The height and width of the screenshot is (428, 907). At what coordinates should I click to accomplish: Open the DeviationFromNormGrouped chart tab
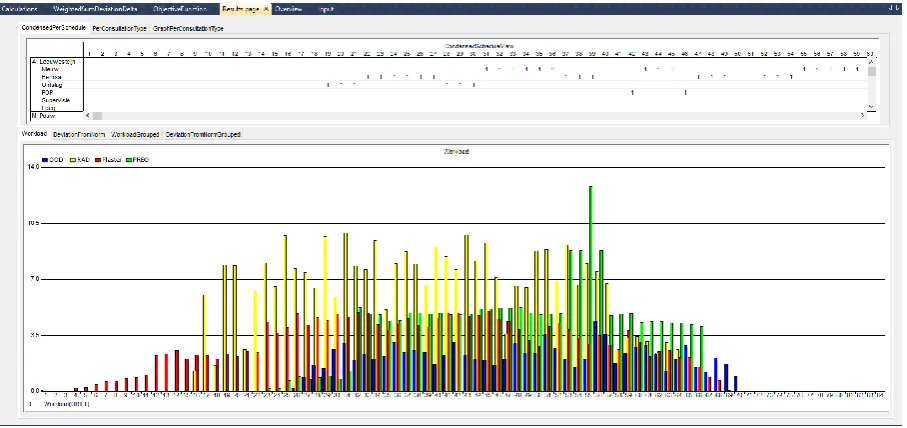tap(203, 134)
